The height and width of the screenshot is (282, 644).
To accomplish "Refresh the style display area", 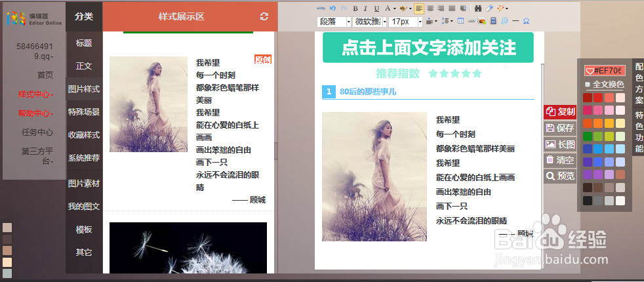I will point(264,16).
